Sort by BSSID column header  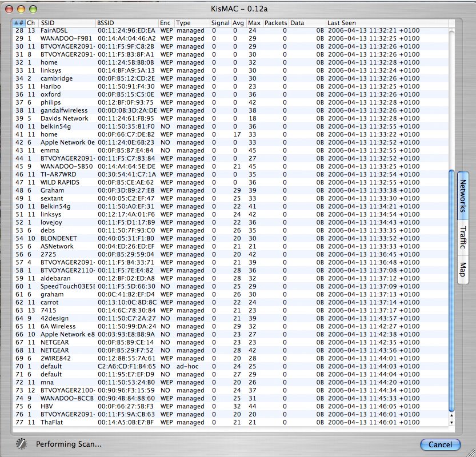click(x=127, y=23)
